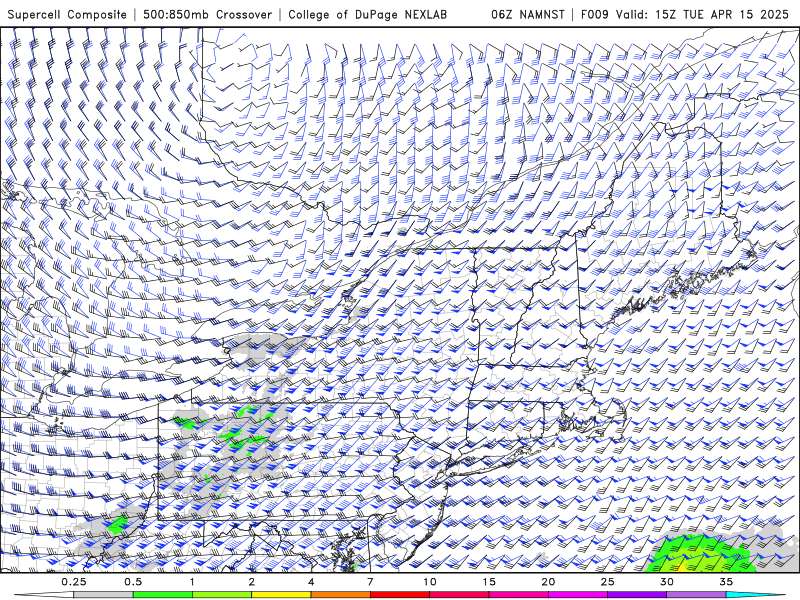Select the lime legend swatch between 1 and 2
This screenshot has height=600, width=800.
pyautogui.click(x=221, y=595)
